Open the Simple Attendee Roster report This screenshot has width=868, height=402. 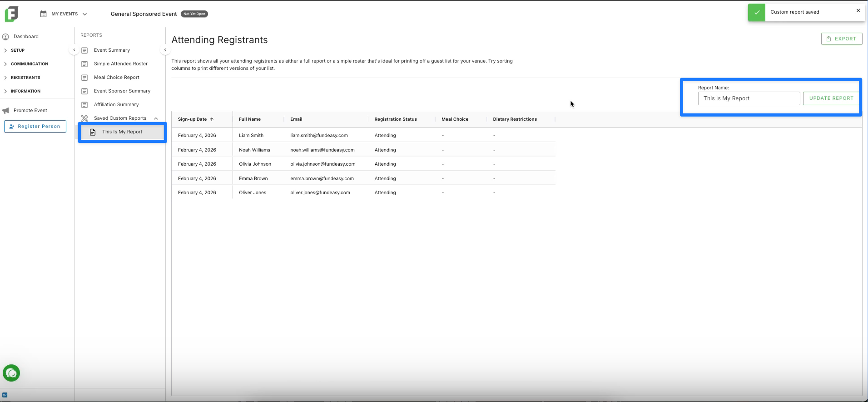point(121,64)
